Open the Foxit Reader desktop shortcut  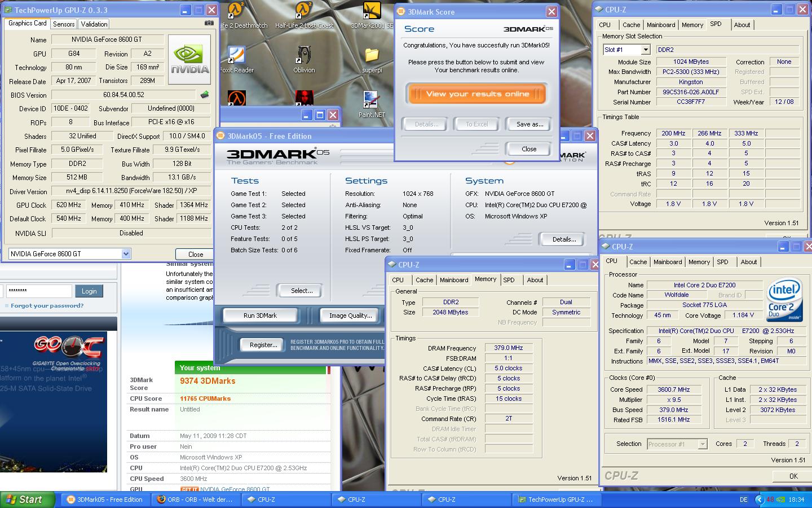coord(237,59)
